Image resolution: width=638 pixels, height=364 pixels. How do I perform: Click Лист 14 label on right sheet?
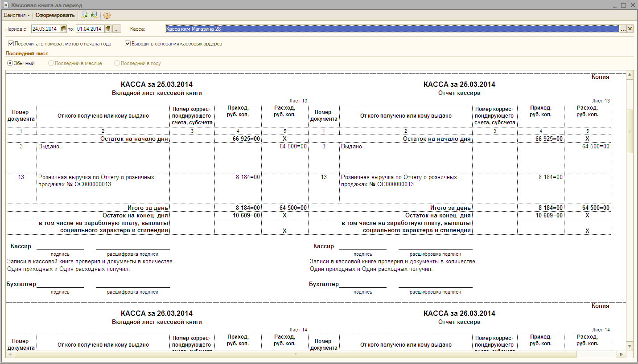601,330
